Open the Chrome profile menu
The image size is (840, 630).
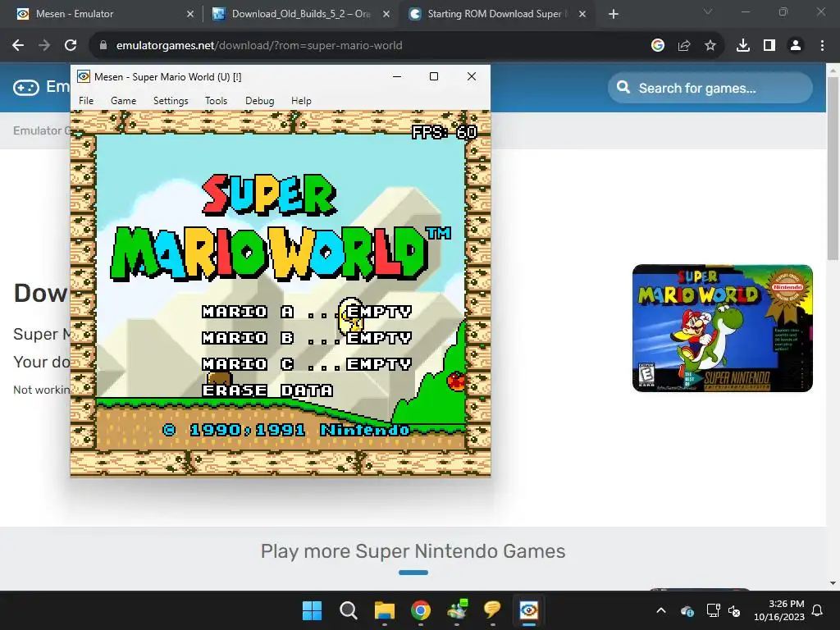(x=796, y=46)
